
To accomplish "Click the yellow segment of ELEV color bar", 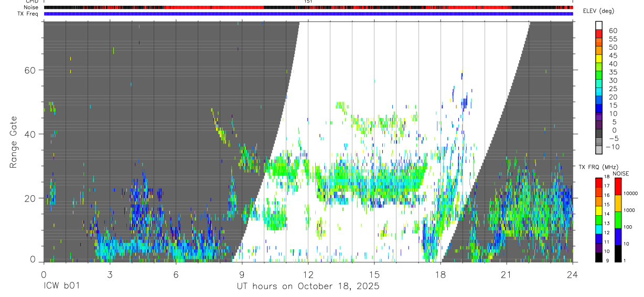I will tap(599, 59).
